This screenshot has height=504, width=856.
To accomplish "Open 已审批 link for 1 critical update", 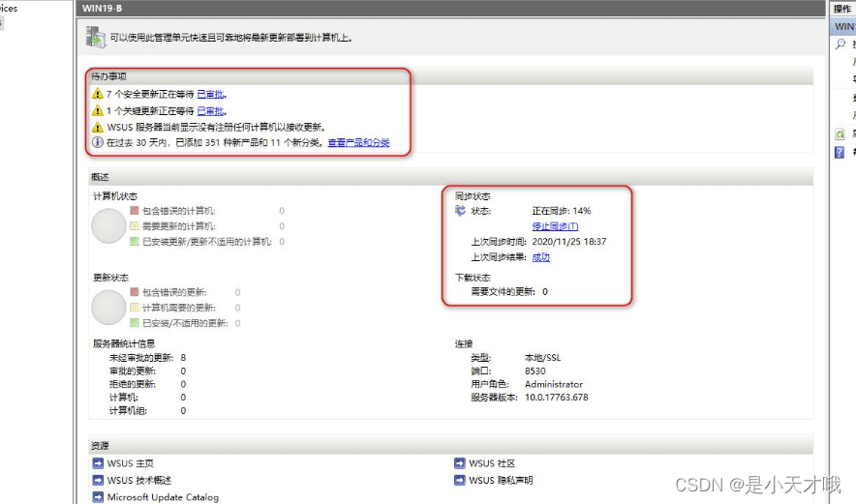I will 210,111.
